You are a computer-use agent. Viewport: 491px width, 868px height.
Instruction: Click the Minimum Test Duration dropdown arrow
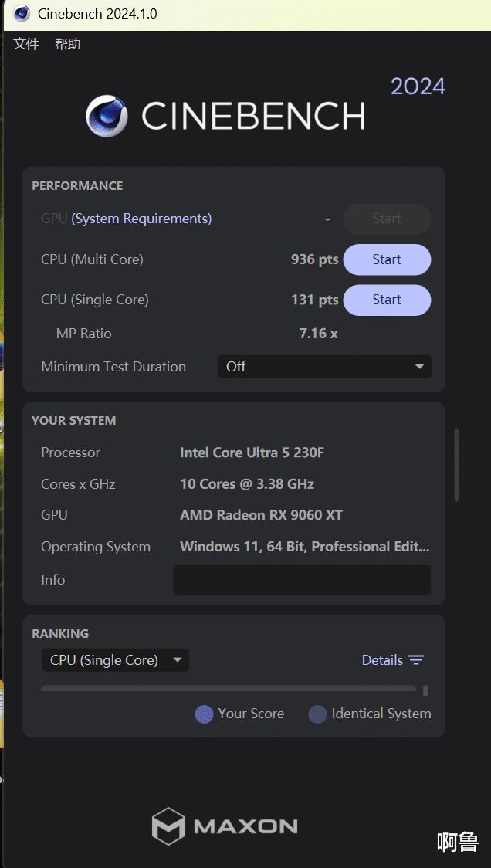420,367
